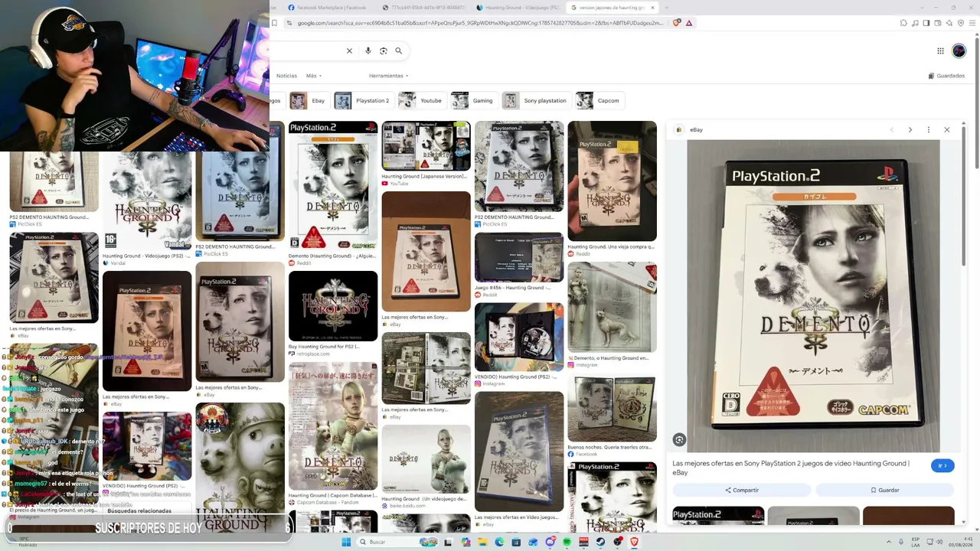
Task: Open Discord from the taskbar
Action: point(550,542)
